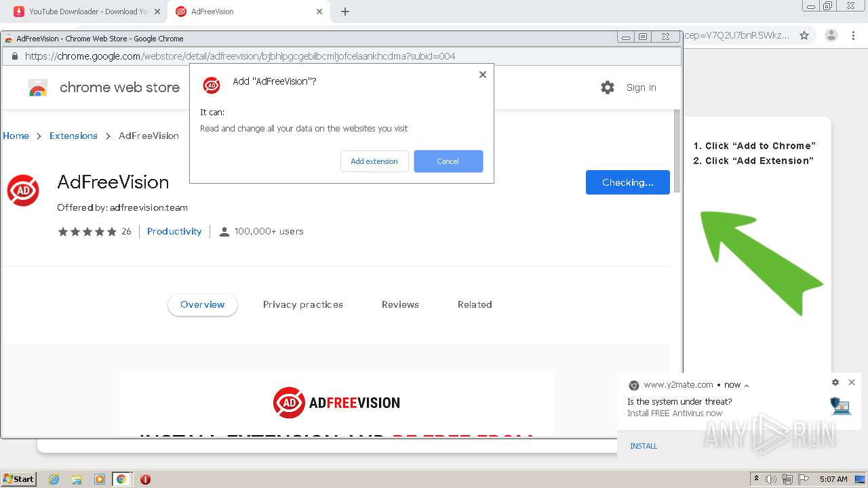Click the padlock icon in popup address bar
868x488 pixels.
pos(15,56)
